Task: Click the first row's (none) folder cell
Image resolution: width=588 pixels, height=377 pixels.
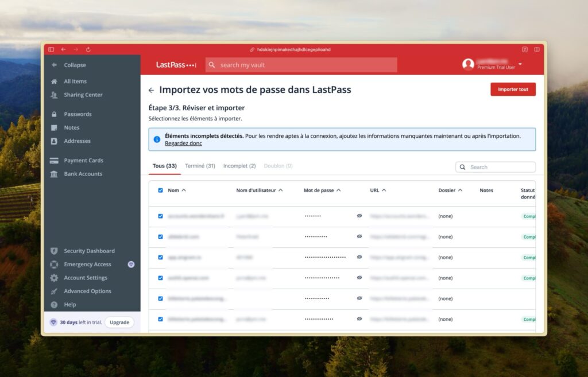Action: tap(445, 216)
